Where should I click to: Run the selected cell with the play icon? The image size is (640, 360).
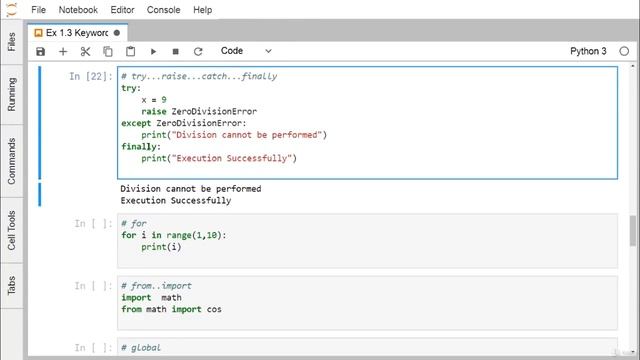[153, 51]
